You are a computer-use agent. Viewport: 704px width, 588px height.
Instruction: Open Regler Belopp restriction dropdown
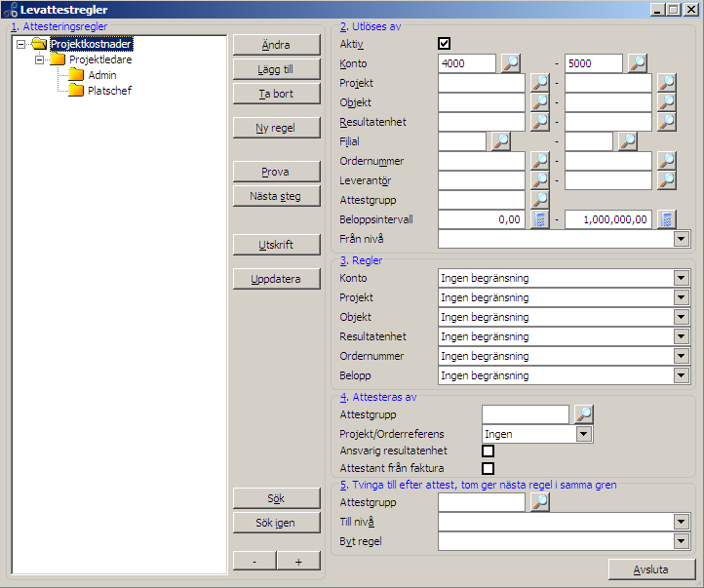pyautogui.click(x=682, y=375)
